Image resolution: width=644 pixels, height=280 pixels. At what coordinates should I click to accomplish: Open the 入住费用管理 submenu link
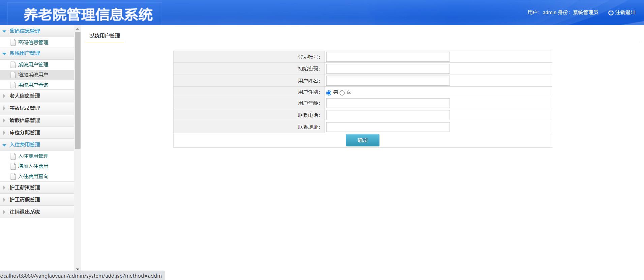coord(33,156)
